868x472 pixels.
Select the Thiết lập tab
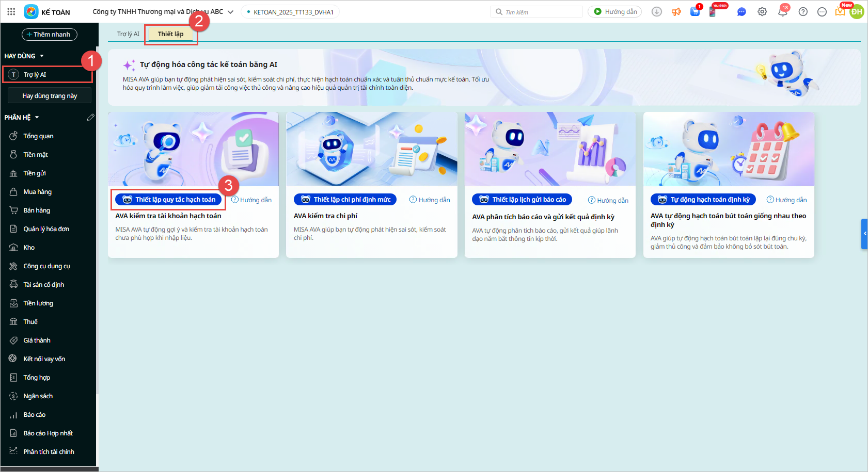coord(170,34)
